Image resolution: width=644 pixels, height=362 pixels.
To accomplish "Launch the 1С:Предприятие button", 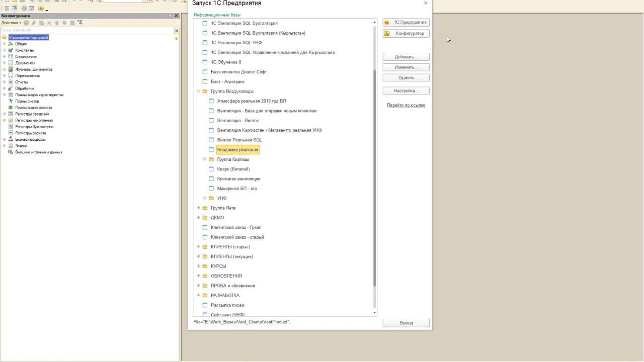I will [x=406, y=22].
